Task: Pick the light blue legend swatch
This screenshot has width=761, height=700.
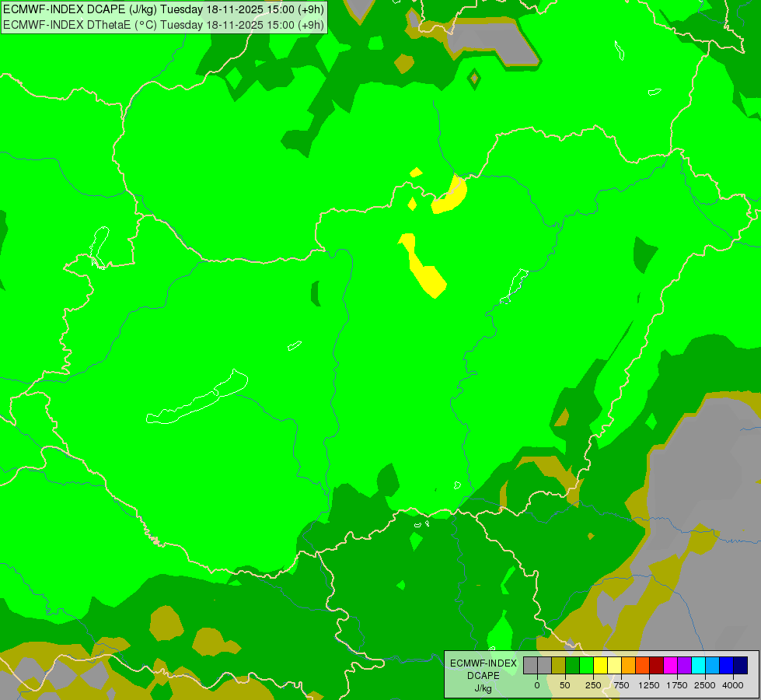Action: 713,665
